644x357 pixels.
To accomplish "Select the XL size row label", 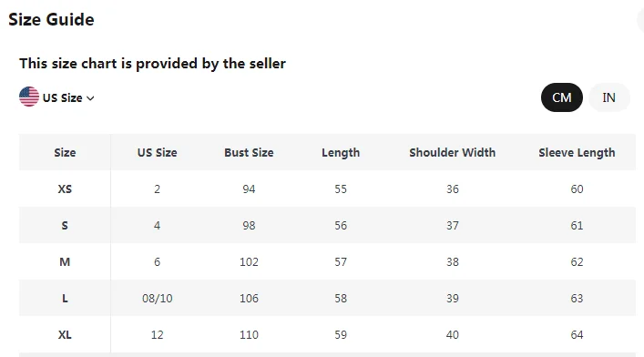I will tap(65, 335).
